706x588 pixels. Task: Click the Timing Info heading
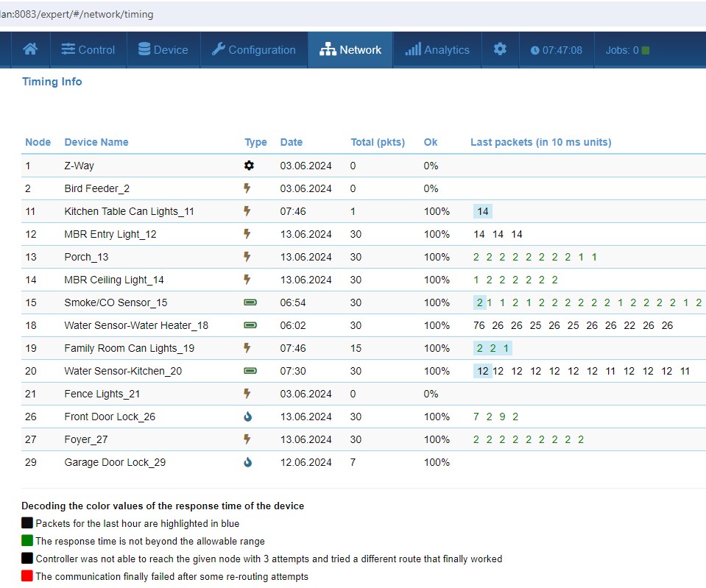click(52, 82)
